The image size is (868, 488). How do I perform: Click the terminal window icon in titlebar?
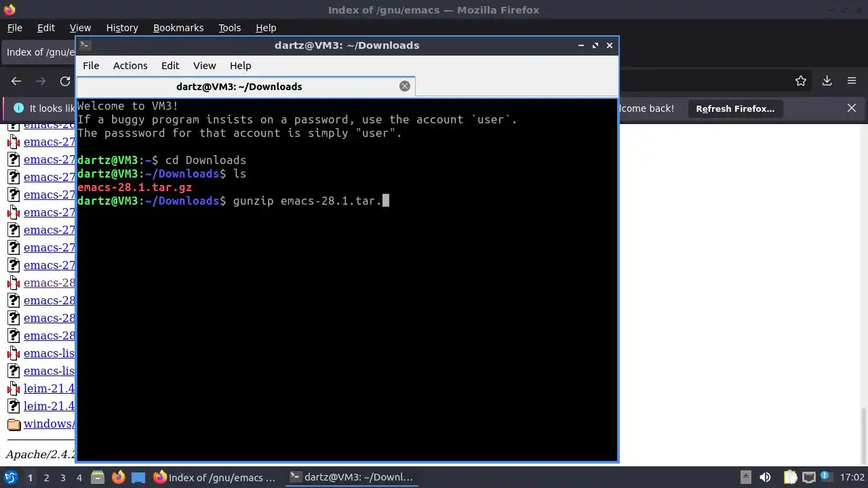point(85,45)
